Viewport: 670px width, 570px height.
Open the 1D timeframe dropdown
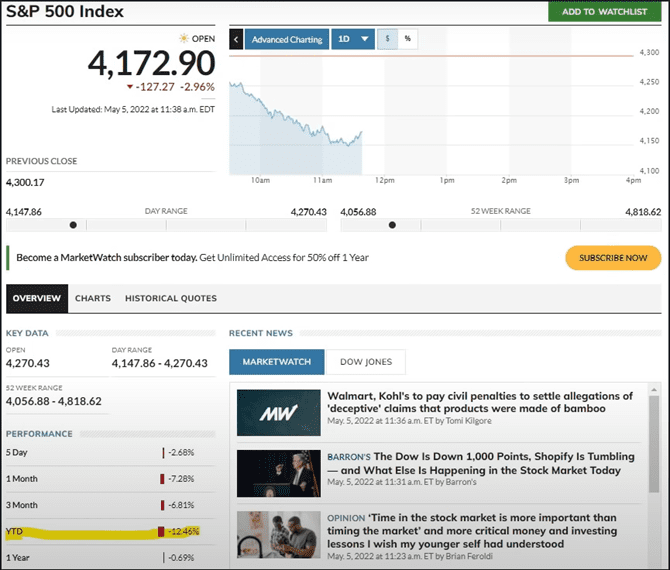(352, 39)
